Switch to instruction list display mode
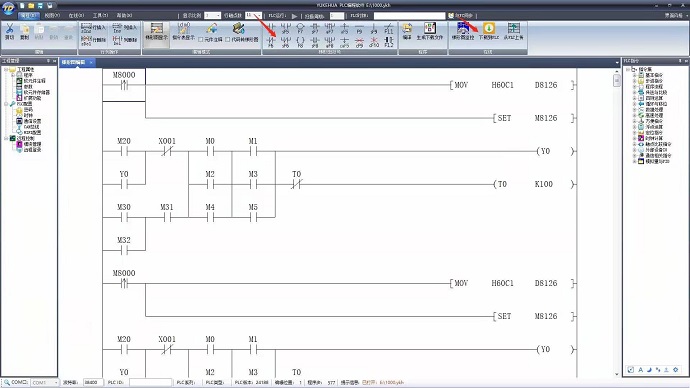Viewport: 690px width, 388px height. point(184,31)
